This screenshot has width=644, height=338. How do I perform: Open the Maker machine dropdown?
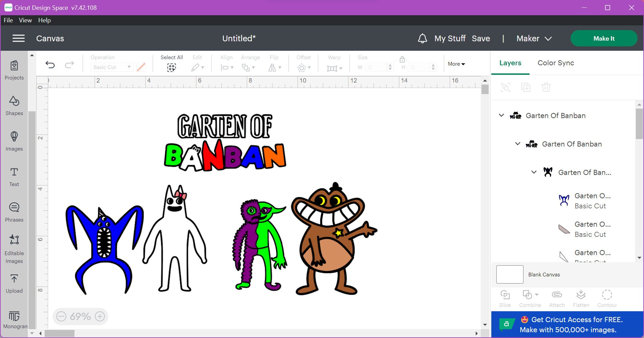point(534,38)
